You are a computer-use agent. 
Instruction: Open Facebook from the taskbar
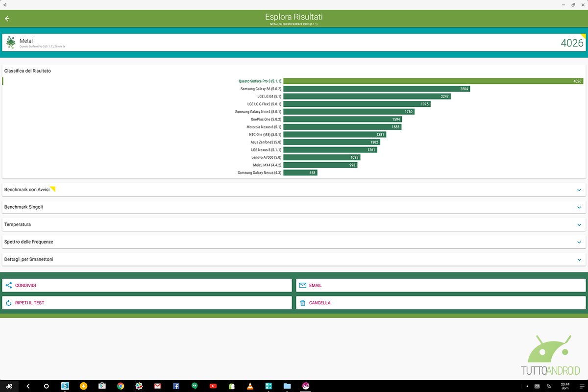(176, 386)
